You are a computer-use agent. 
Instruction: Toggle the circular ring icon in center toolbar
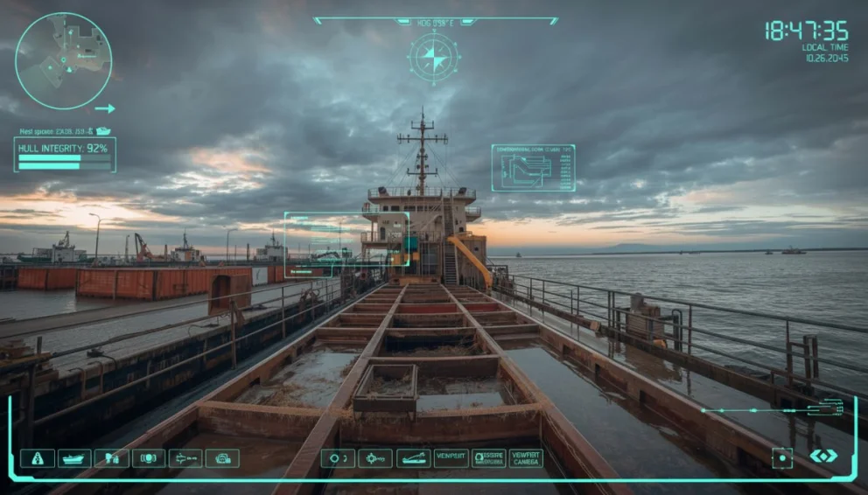[338, 458]
